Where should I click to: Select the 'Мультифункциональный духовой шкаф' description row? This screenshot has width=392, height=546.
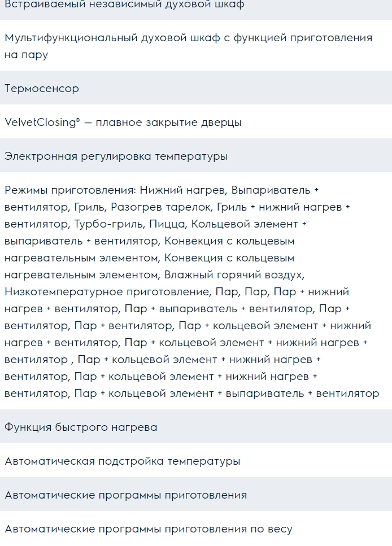pyautogui.click(x=188, y=46)
